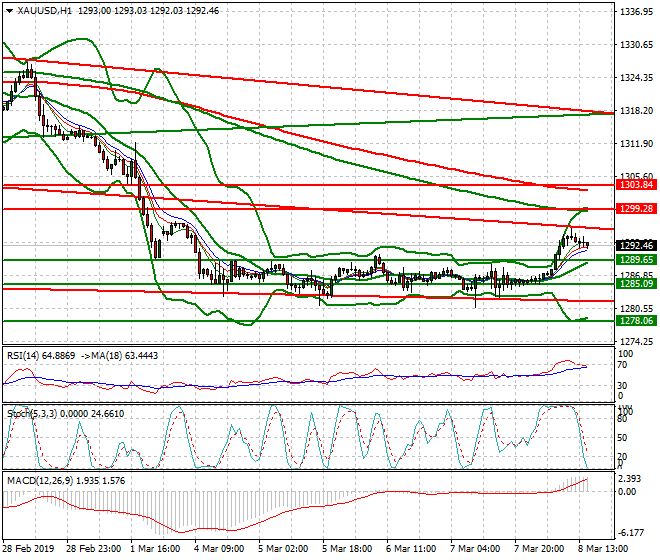The width and height of the screenshot is (660, 560).
Task: Click the 1280.55 price scale value
Action: click(636, 309)
